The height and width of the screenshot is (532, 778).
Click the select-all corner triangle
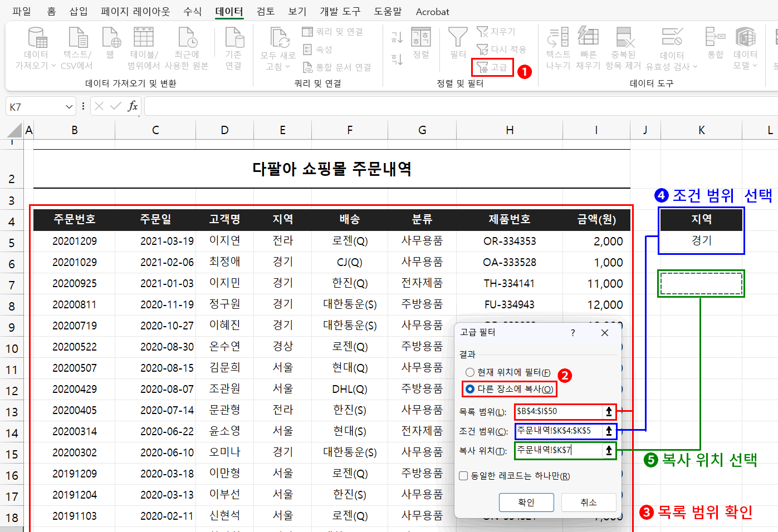pos(14,130)
